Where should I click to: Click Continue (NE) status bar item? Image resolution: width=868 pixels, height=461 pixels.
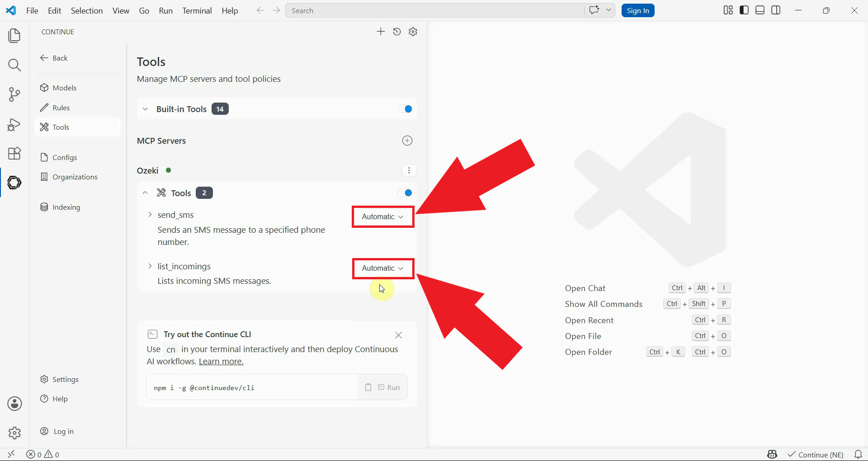coord(816,455)
